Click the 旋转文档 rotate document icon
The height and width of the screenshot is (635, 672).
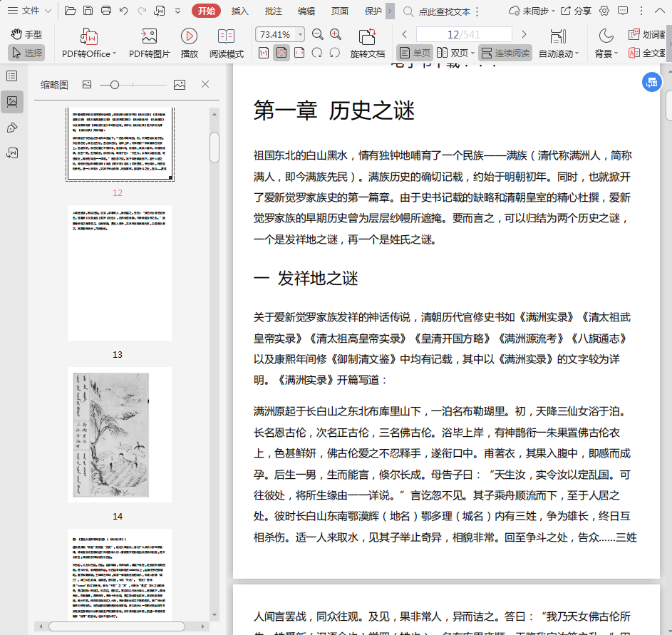point(367,37)
